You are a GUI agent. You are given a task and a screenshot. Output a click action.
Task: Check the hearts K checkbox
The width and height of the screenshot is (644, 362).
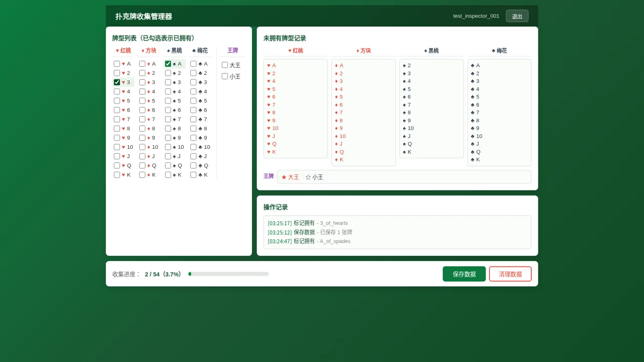pyautogui.click(x=117, y=175)
